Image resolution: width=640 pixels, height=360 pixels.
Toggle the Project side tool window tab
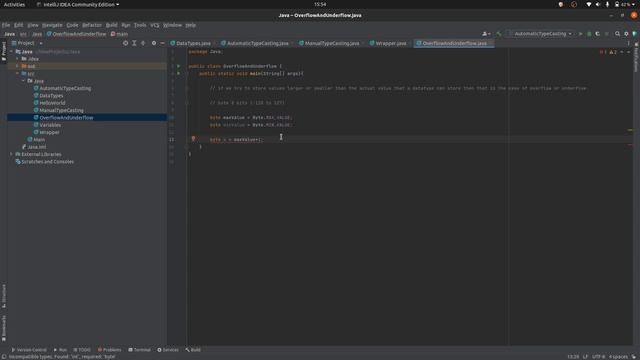pos(4,51)
